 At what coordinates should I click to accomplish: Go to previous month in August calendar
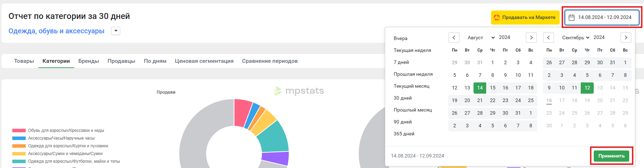[x=454, y=38]
